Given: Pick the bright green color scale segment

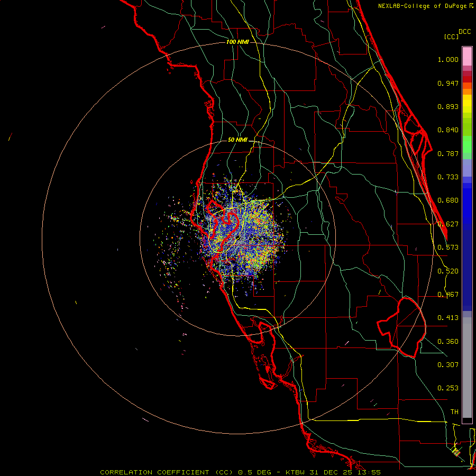Looking at the screenshot, I should click(x=467, y=144).
